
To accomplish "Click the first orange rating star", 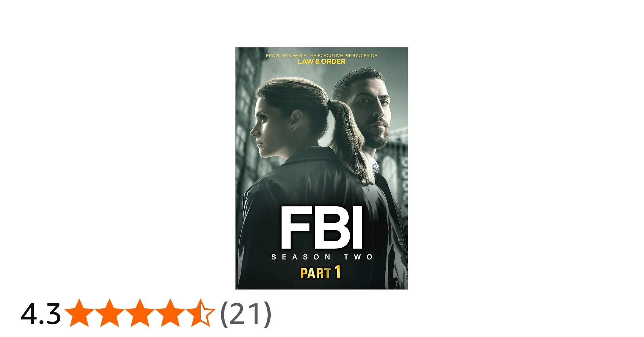I will (79, 313).
